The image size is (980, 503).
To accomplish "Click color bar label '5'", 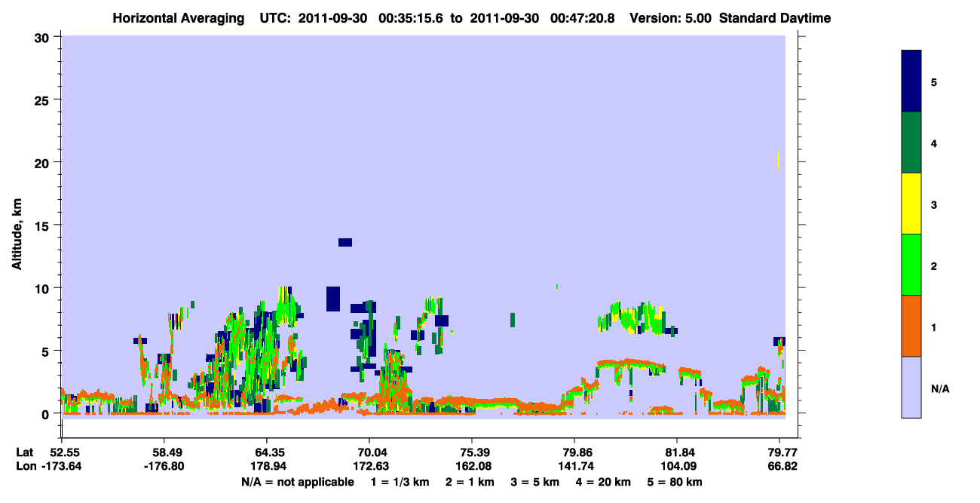I will (934, 81).
